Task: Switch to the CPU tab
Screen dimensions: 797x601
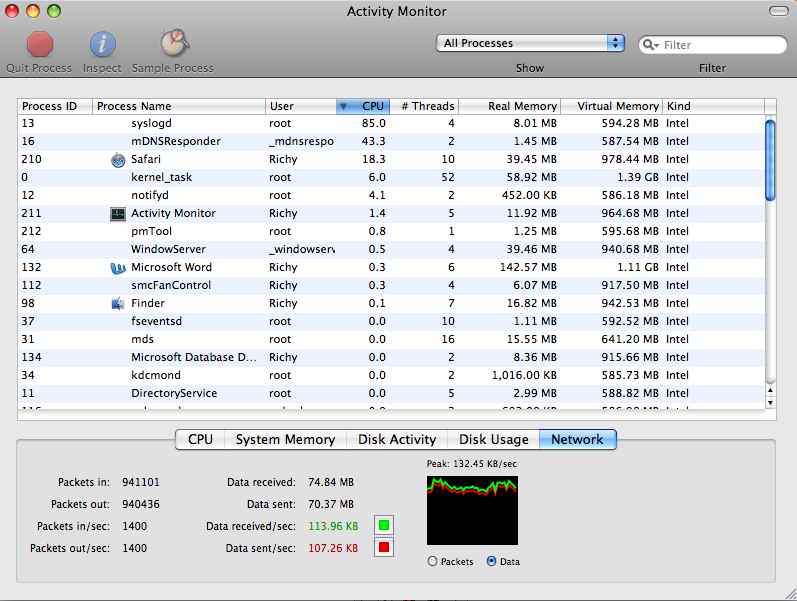Action: (200, 439)
